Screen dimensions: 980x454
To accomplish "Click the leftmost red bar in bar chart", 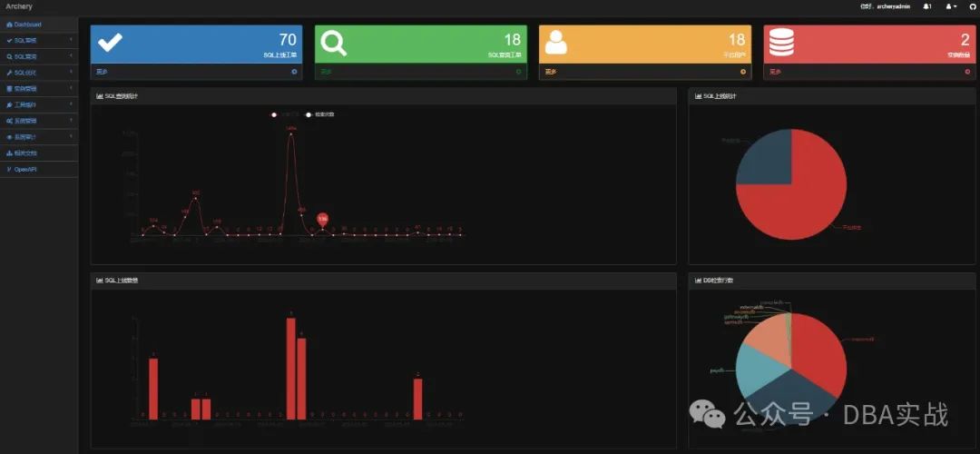I will 153,389.
